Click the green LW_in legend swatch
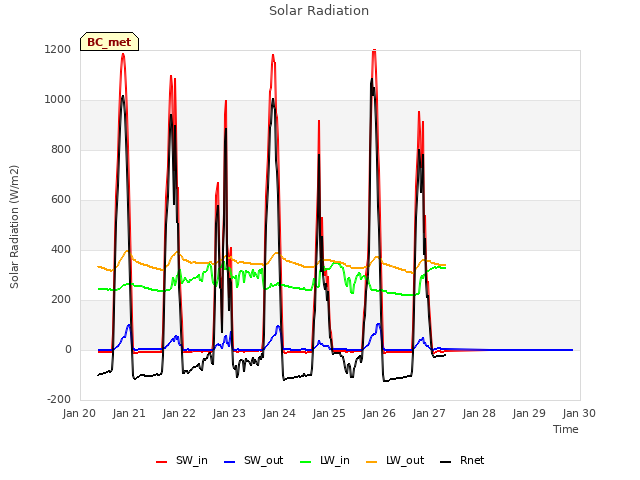640x480 pixels. click(x=306, y=462)
